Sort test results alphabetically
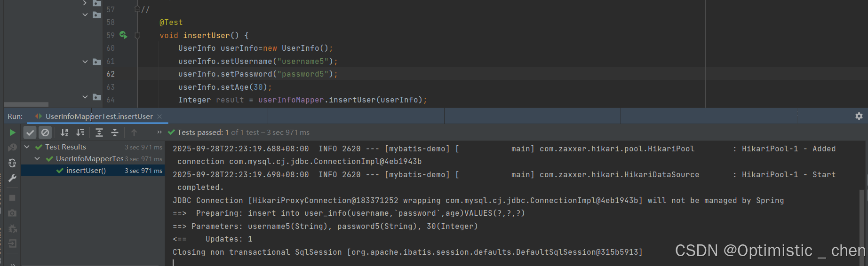Viewport: 868px width, 266px height. [64, 133]
